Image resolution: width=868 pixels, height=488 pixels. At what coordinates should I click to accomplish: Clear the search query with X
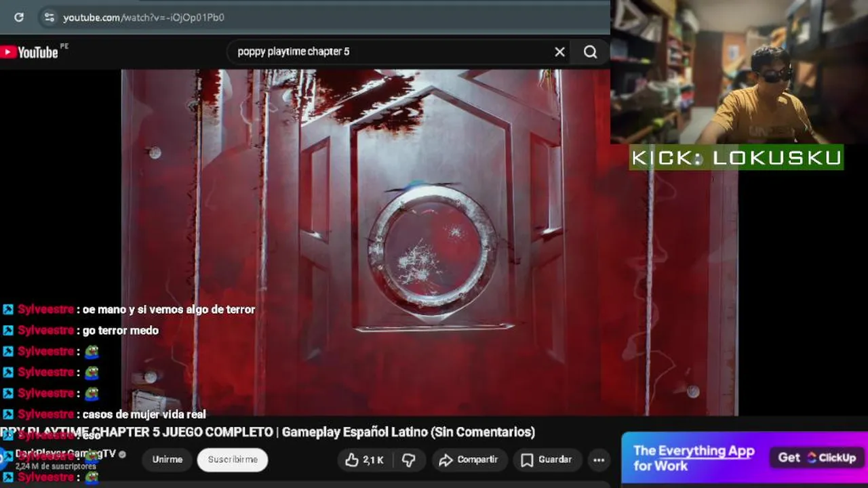(559, 52)
